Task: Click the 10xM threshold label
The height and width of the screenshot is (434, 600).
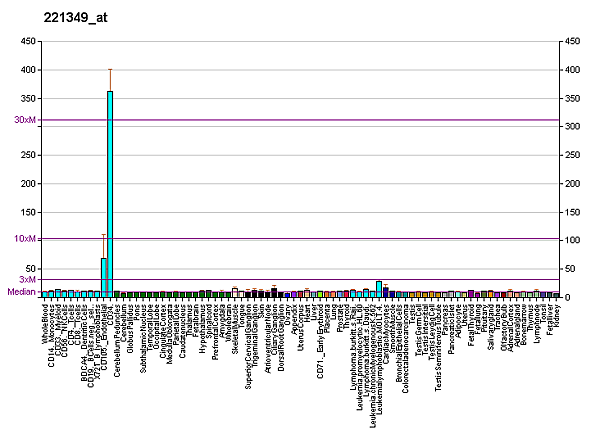Action: coord(25,239)
